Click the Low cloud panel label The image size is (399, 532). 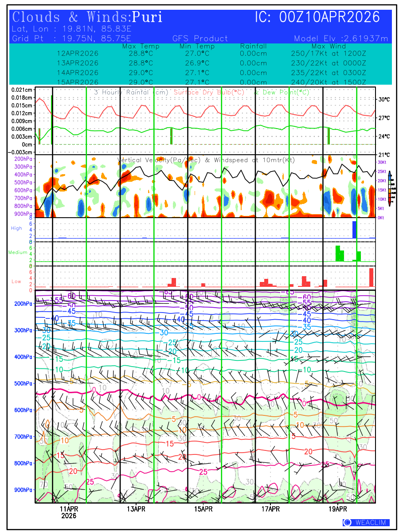(16, 282)
